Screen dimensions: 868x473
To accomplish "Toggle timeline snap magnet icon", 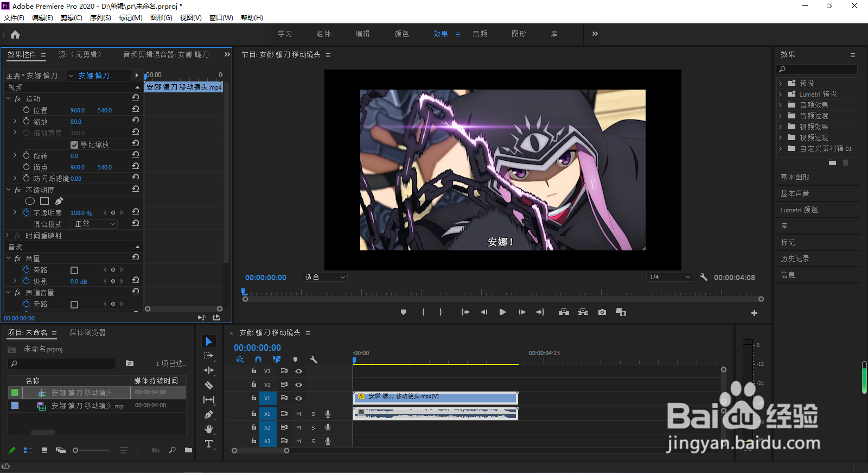I will tap(258, 360).
